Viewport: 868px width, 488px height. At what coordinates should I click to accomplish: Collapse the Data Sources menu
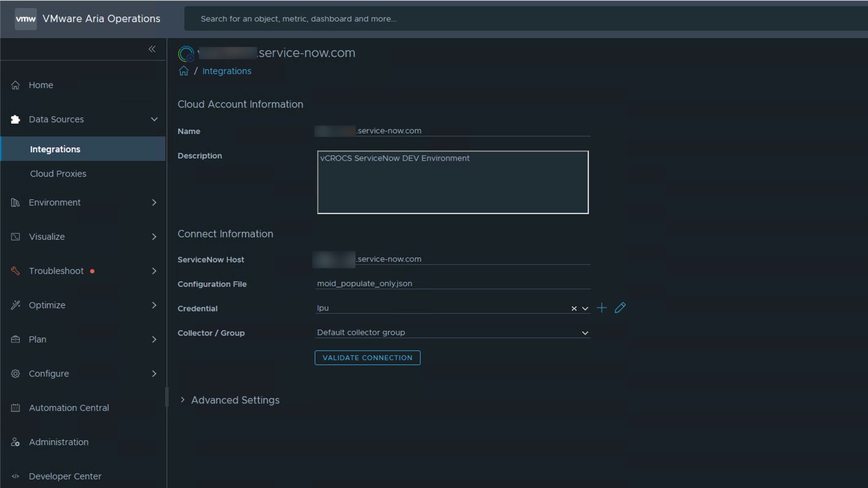[154, 119]
